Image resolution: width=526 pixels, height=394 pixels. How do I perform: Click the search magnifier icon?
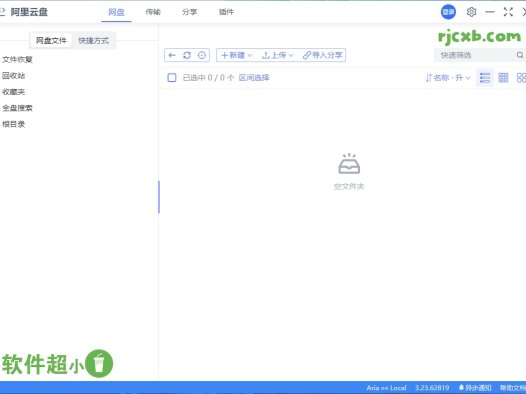pyautogui.click(x=520, y=55)
